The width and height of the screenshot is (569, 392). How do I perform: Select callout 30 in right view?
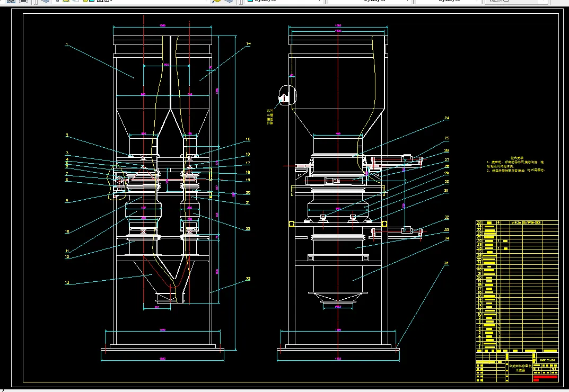point(447,181)
